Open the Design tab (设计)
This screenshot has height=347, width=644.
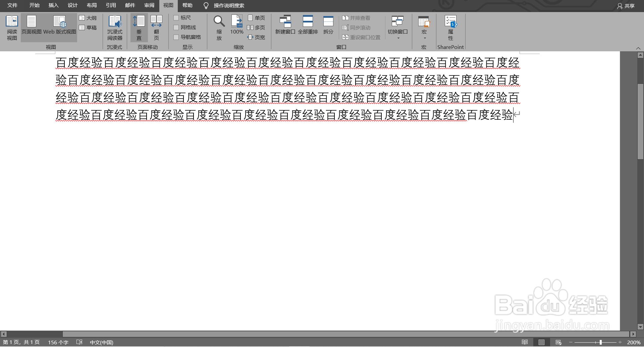[x=72, y=5]
